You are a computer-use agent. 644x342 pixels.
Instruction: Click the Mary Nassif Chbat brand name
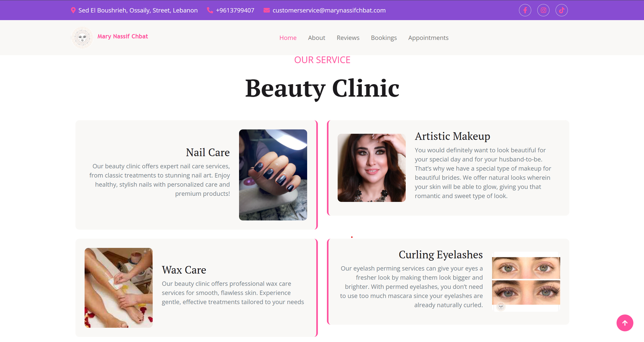[123, 36]
